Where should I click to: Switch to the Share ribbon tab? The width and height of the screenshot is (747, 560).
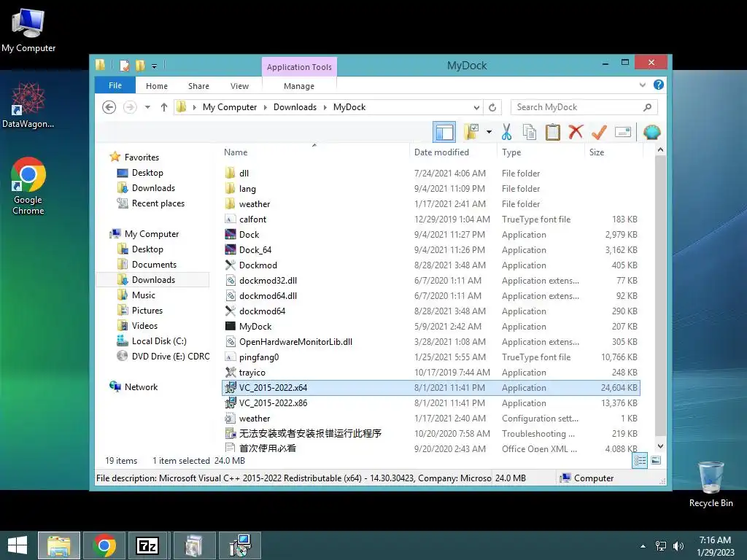[x=198, y=86]
